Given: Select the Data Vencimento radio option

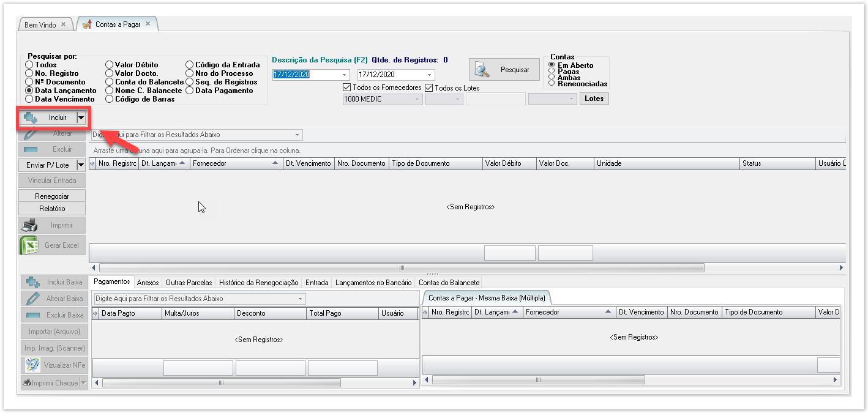Looking at the screenshot, I should coord(29,99).
